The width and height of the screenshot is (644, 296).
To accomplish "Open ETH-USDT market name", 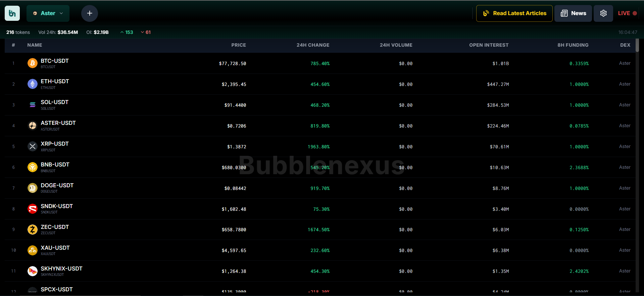I will [55, 82].
